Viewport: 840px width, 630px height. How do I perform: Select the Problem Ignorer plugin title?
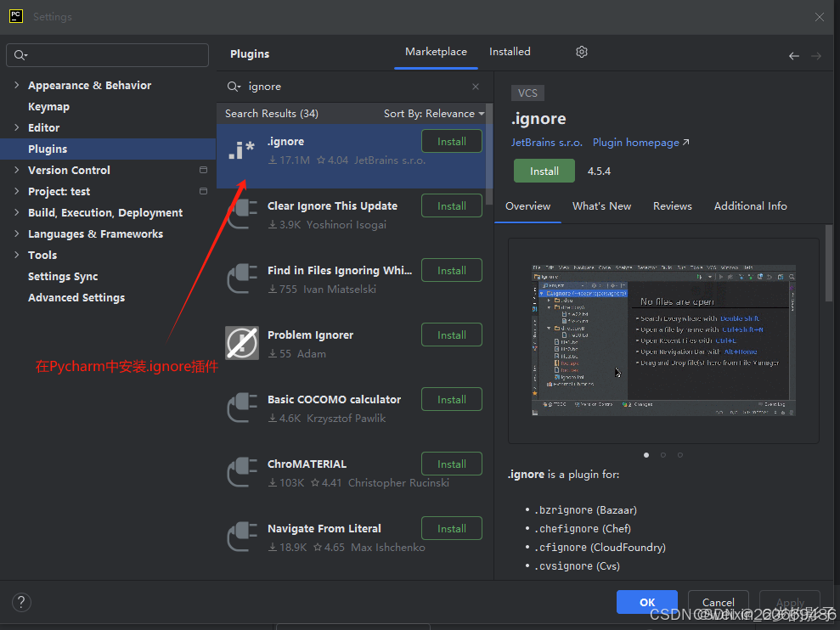(x=310, y=335)
